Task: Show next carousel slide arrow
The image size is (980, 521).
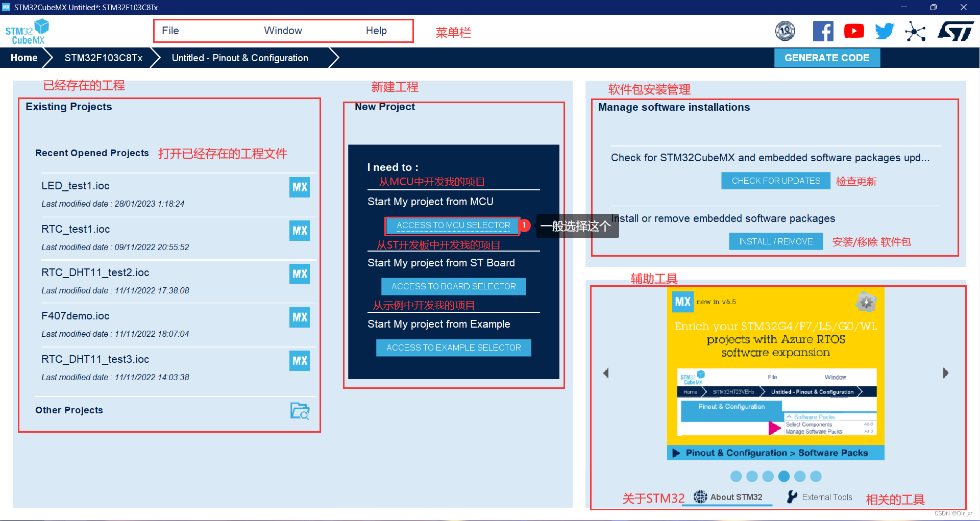Action: point(945,373)
